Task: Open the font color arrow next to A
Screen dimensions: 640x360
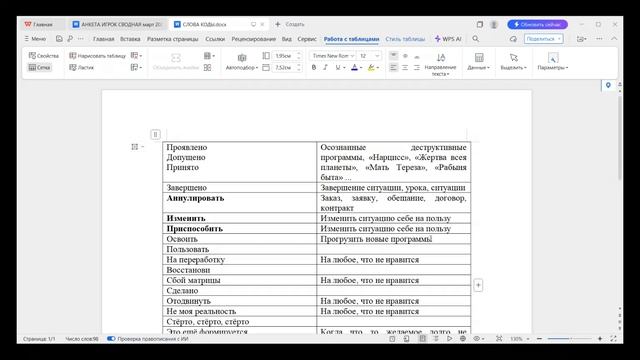Action: point(361,68)
